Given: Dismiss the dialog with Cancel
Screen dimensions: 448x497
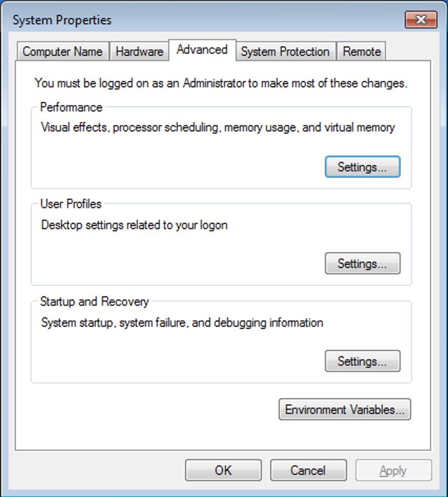Looking at the screenshot, I should (x=308, y=470).
